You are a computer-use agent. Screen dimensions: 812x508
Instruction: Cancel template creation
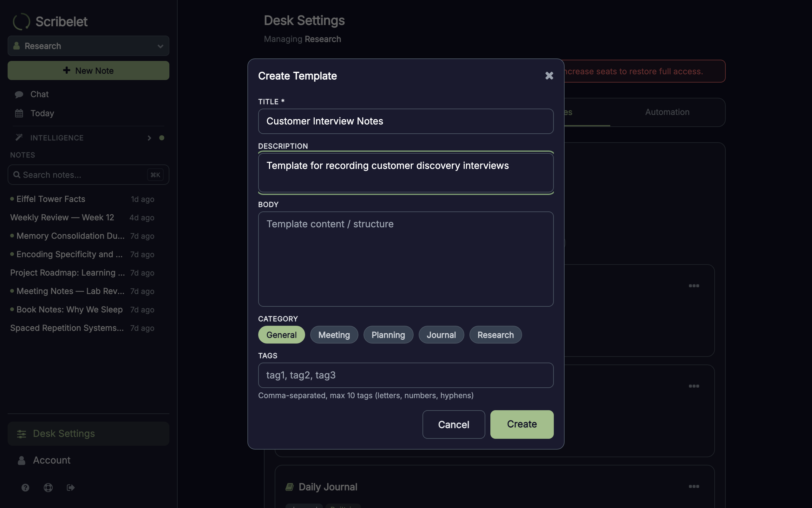[454, 424]
